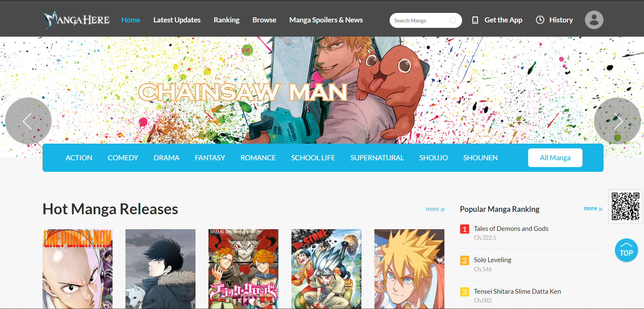Open the user profile avatar
644x309 pixels.
pyautogui.click(x=594, y=20)
